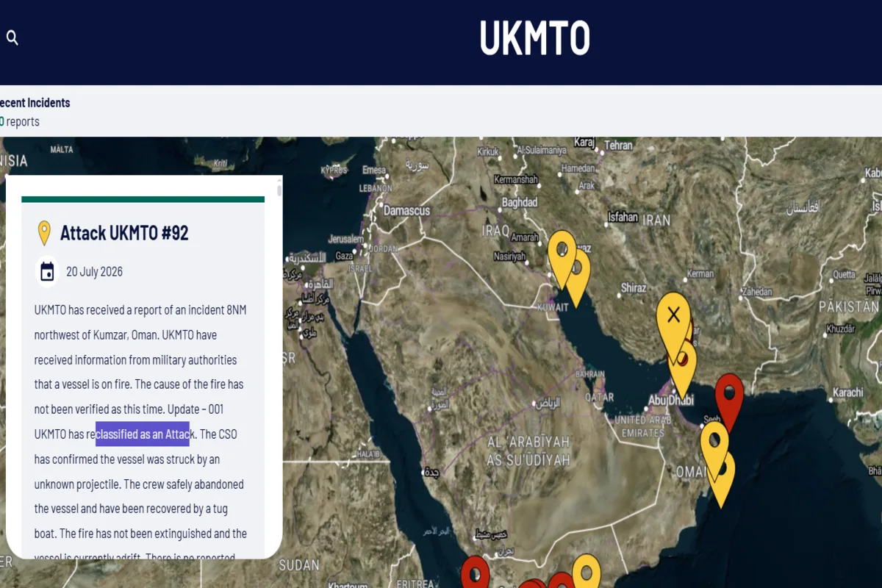Click the incident panel scrollbar thumb

click(x=279, y=191)
